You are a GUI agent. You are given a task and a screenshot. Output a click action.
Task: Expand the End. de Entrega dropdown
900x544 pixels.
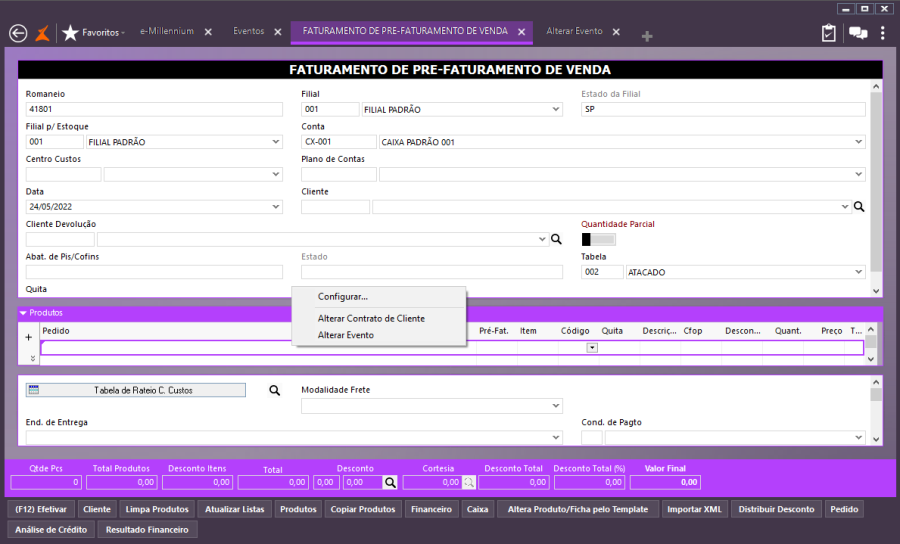point(556,437)
